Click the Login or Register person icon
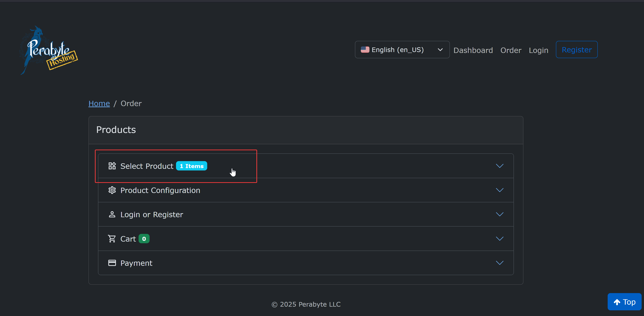This screenshot has height=316, width=644. (x=112, y=214)
